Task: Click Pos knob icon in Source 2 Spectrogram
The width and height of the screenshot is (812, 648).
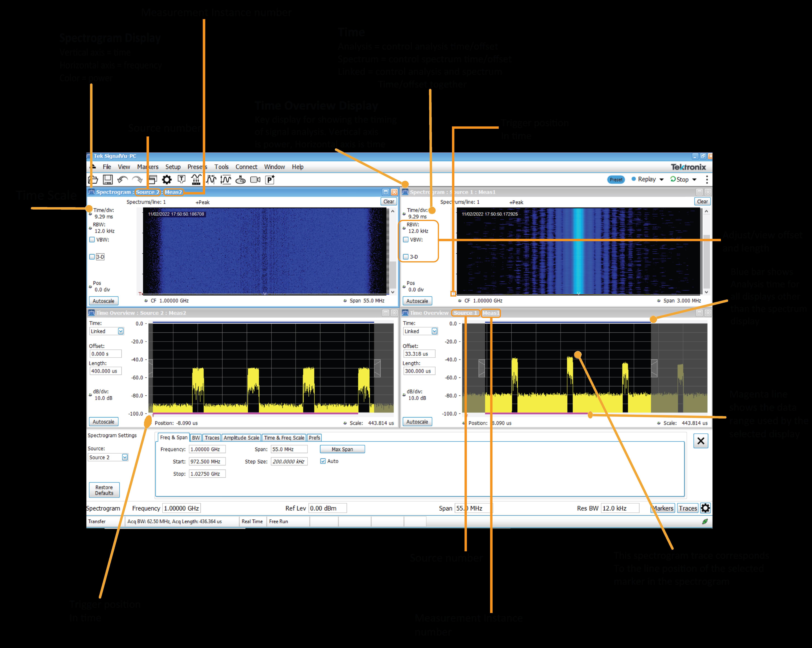Action: [90, 287]
